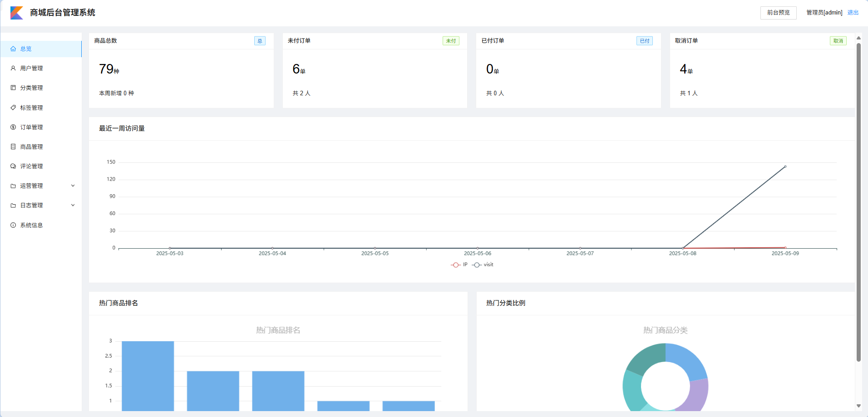
Task: Click the visit data point for 2025-05-09
Action: [x=785, y=167]
